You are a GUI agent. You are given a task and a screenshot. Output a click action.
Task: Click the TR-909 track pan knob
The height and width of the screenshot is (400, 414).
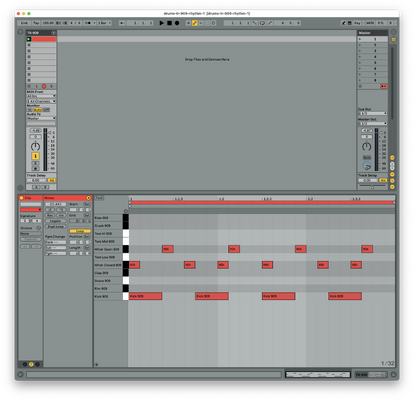(x=35, y=146)
